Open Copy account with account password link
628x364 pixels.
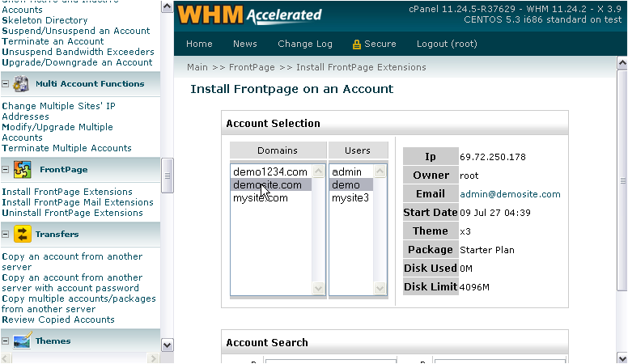point(72,283)
